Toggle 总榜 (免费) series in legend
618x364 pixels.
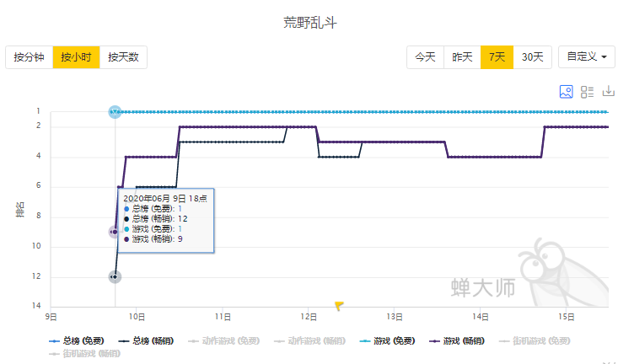point(76,340)
